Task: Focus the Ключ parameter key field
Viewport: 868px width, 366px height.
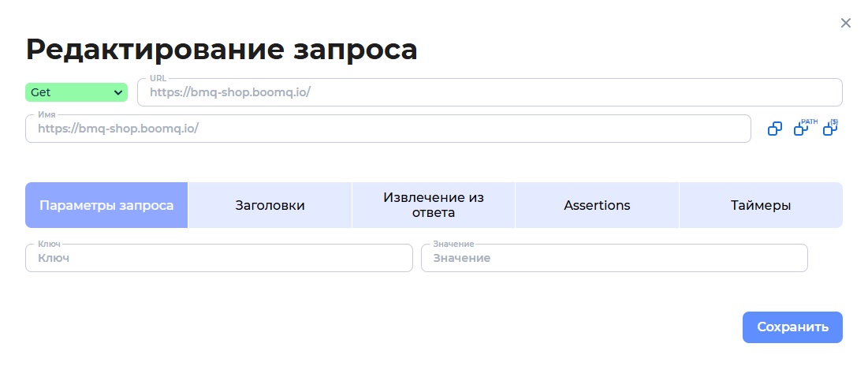Action: (x=218, y=258)
